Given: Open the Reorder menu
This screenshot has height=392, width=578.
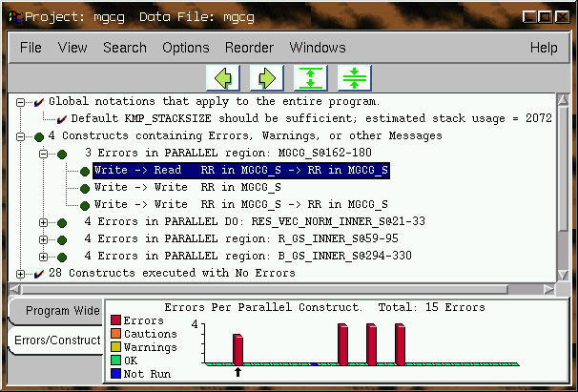Looking at the screenshot, I should click(x=249, y=48).
